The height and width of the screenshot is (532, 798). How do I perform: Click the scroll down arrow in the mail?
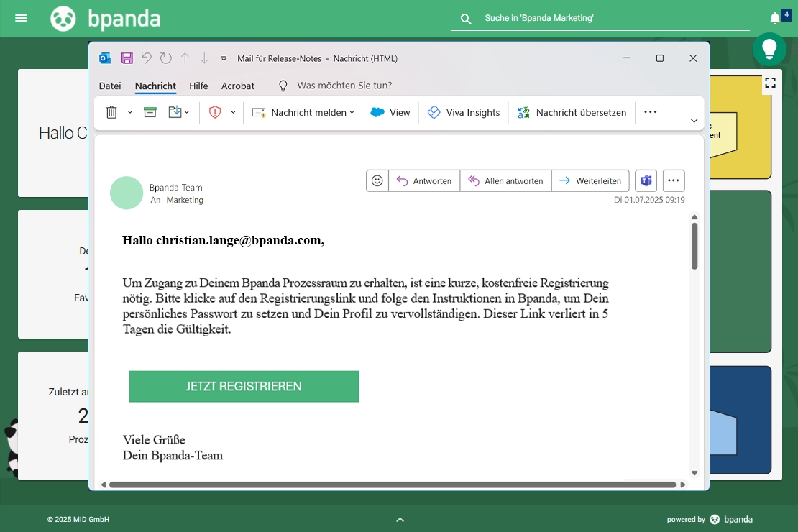tap(694, 473)
